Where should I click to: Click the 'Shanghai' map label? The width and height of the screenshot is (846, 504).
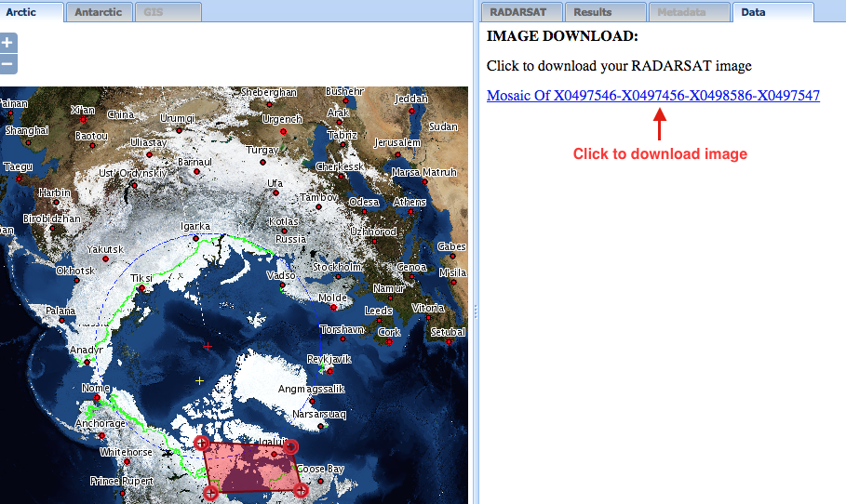[27, 130]
